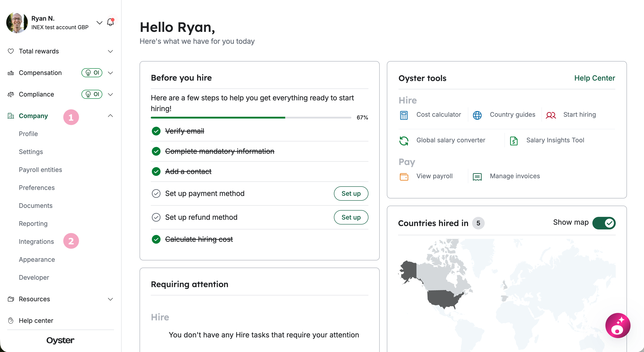644x352 pixels.
Task: Expand the account switcher chevron
Action: click(x=99, y=22)
